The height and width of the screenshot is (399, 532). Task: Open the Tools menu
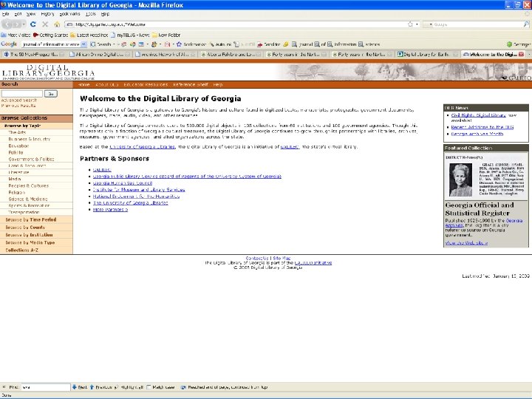click(91, 14)
